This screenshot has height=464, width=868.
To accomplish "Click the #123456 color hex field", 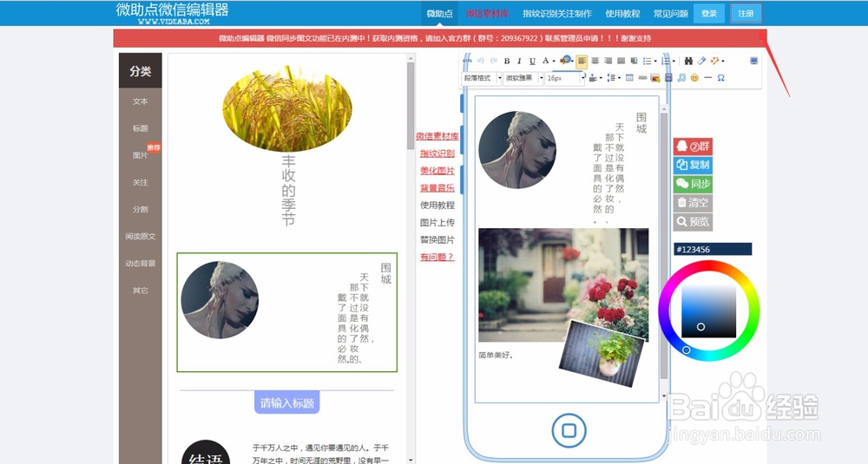I will 713,250.
